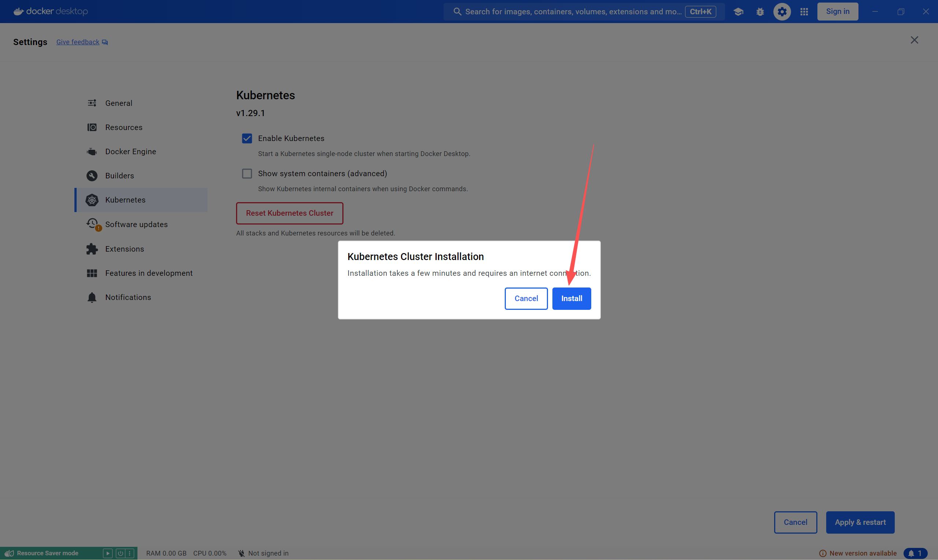
Task: Cancel the Kubernetes Cluster Installation dialog
Action: [x=526, y=298]
